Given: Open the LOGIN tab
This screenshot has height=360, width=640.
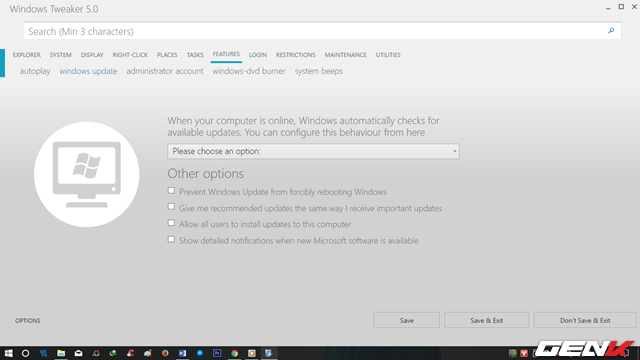Looking at the screenshot, I should click(258, 55).
